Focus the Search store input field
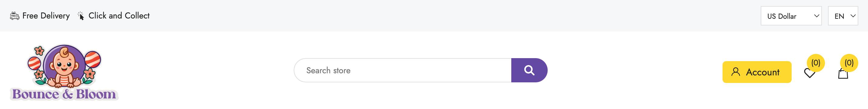This screenshot has width=868, height=109. coord(403,70)
